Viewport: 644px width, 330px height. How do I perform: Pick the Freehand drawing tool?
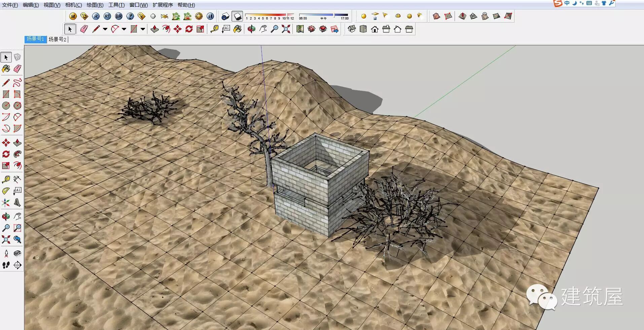pyautogui.click(x=17, y=83)
